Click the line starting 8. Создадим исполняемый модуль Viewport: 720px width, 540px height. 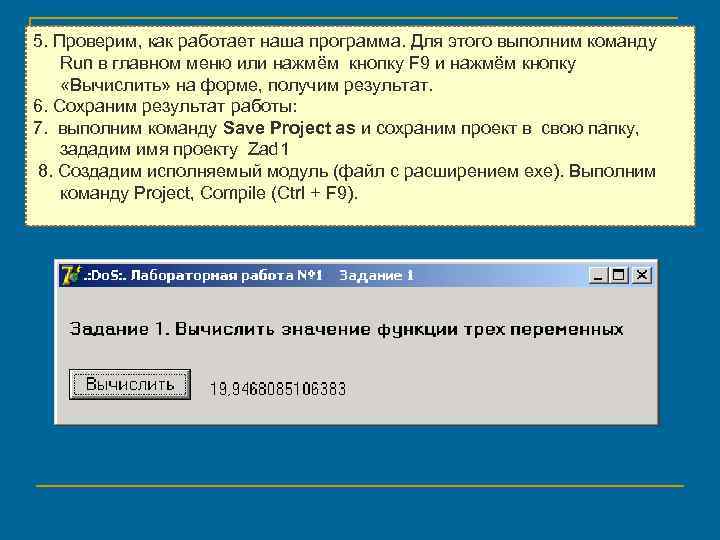pyautogui.click(x=347, y=171)
